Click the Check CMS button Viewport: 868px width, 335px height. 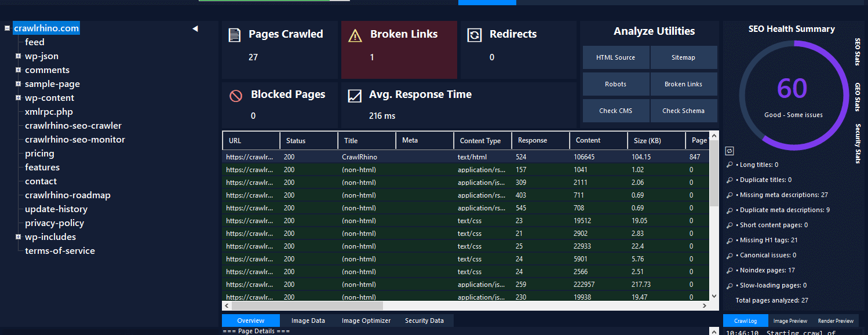(616, 111)
